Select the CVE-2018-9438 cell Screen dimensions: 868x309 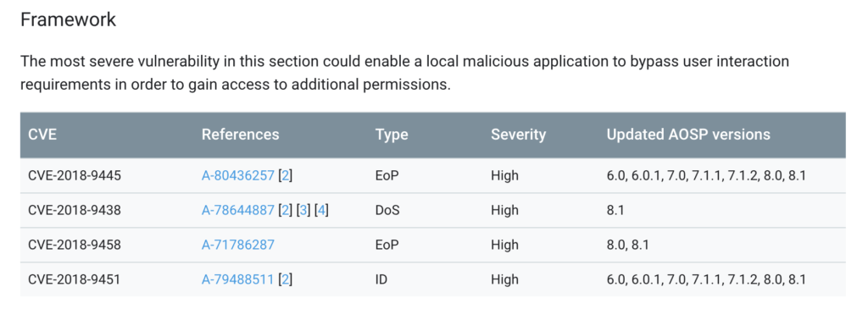point(75,210)
